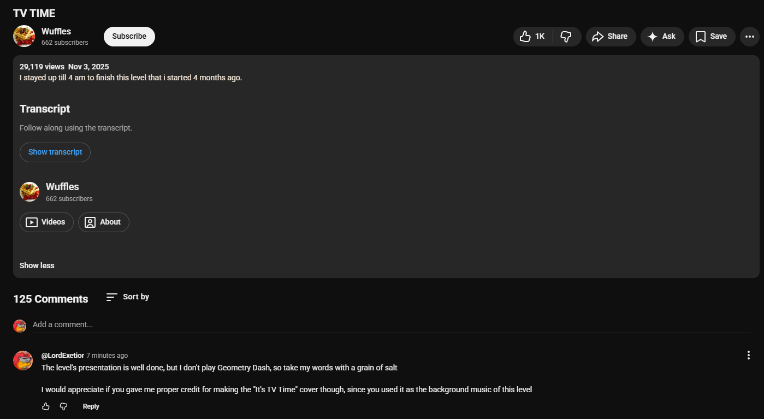Save the video to a playlist
The height and width of the screenshot is (419, 764).
[x=711, y=37]
